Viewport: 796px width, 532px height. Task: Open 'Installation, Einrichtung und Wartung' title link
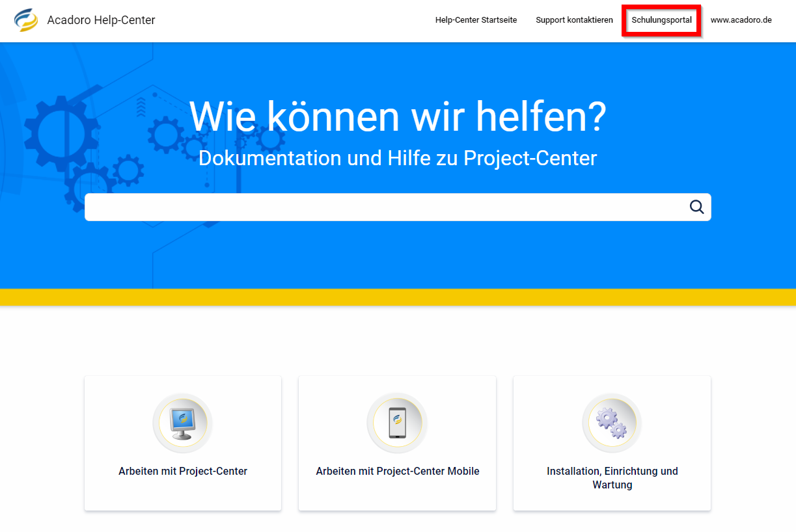612,478
